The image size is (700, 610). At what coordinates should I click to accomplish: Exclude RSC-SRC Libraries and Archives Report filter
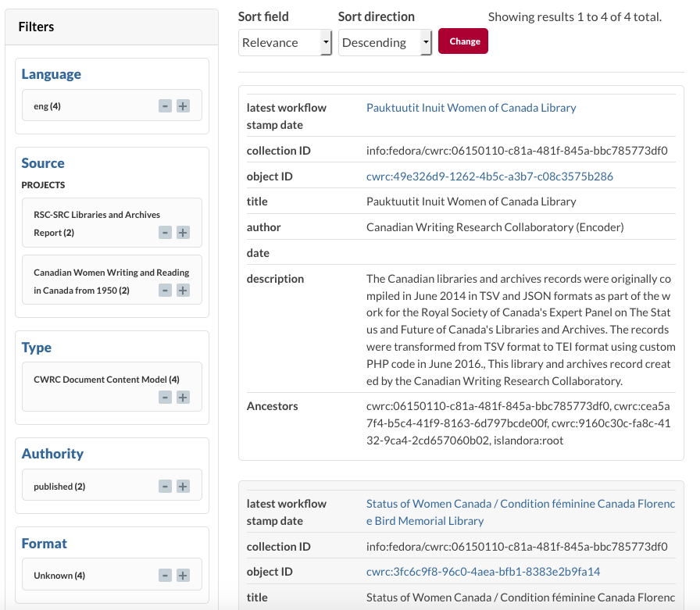coord(165,233)
